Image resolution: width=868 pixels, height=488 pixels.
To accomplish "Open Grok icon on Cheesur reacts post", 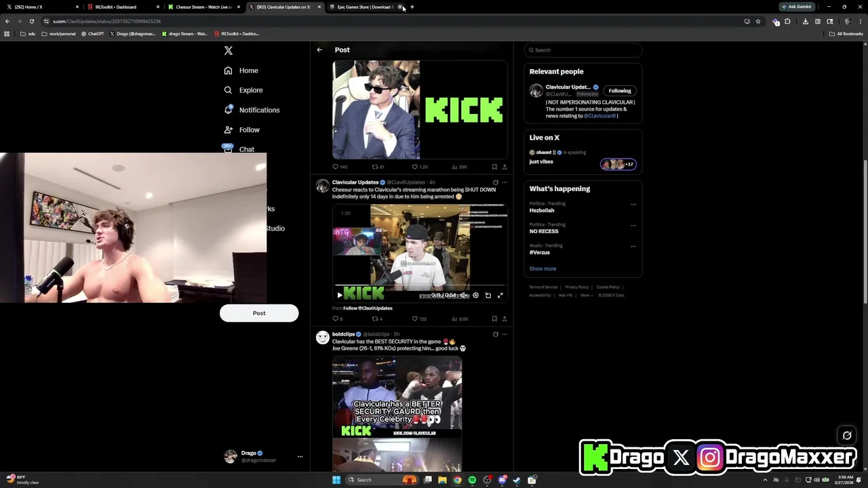I will [x=495, y=182].
